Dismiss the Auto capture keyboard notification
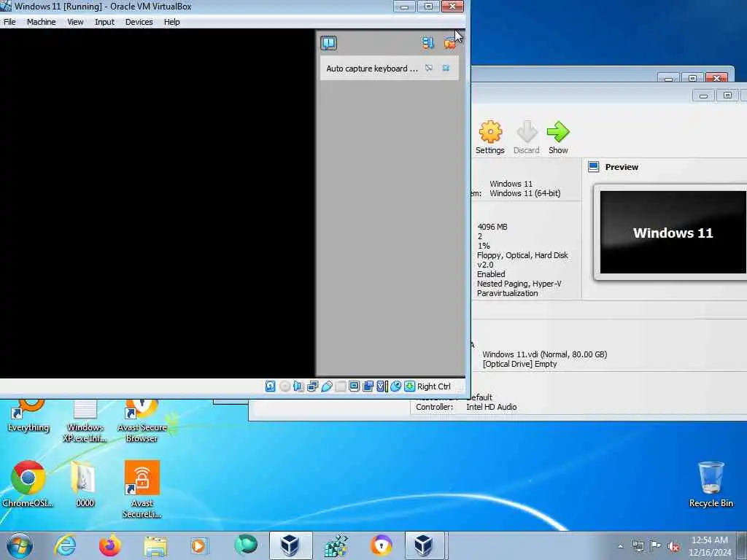Viewport: 747px width, 560px height. [x=446, y=68]
